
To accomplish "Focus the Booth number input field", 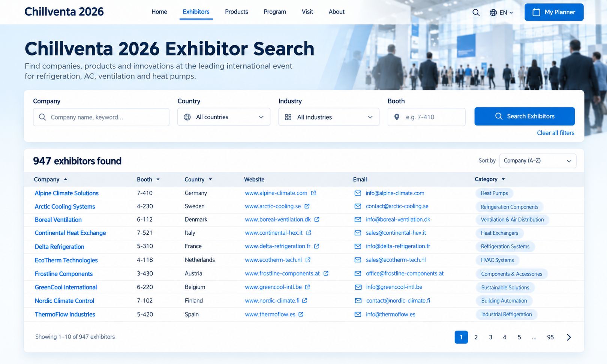I will click(426, 117).
